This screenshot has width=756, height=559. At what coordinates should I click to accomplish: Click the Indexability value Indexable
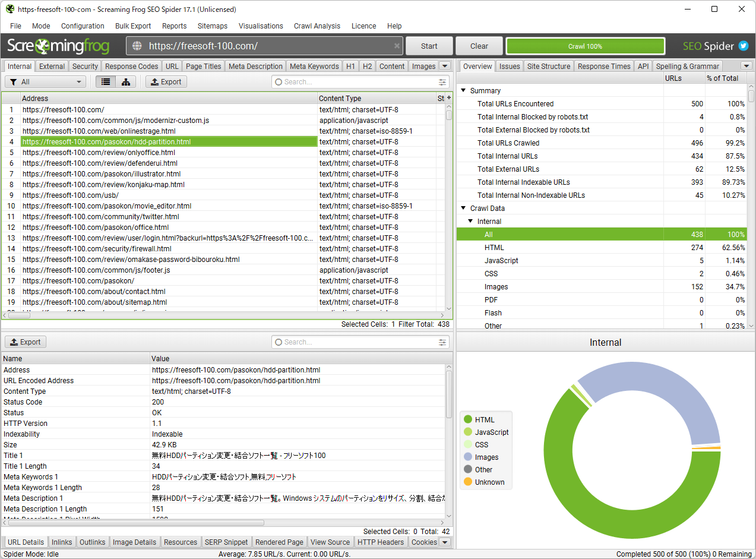167,434
